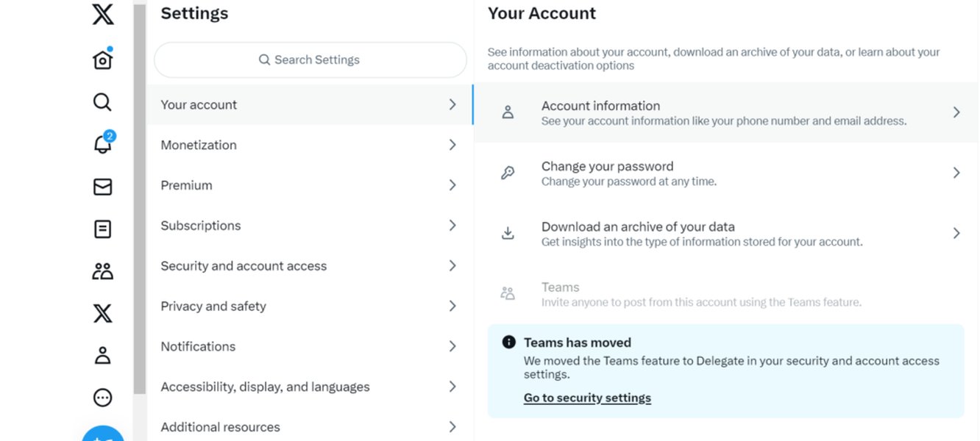980x441 pixels.
Task: Select Security and account access category
Action: 310,266
